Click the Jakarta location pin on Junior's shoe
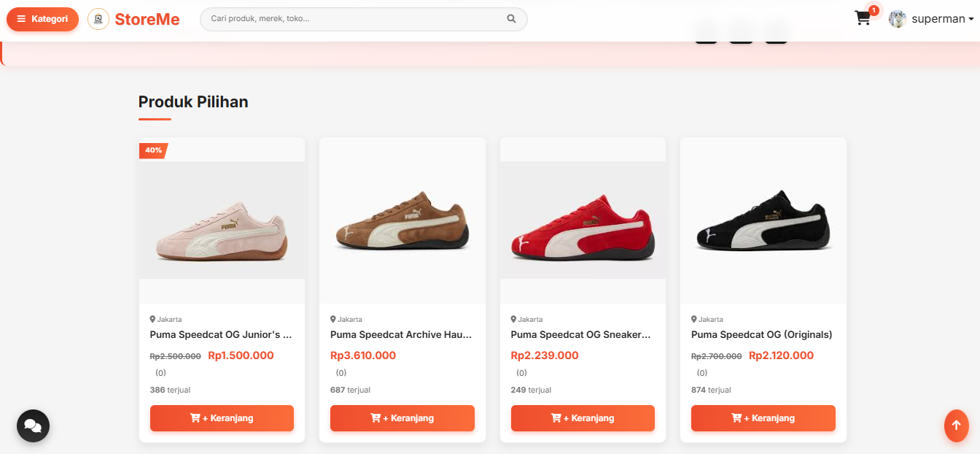The width and height of the screenshot is (980, 454). pyautogui.click(x=152, y=319)
